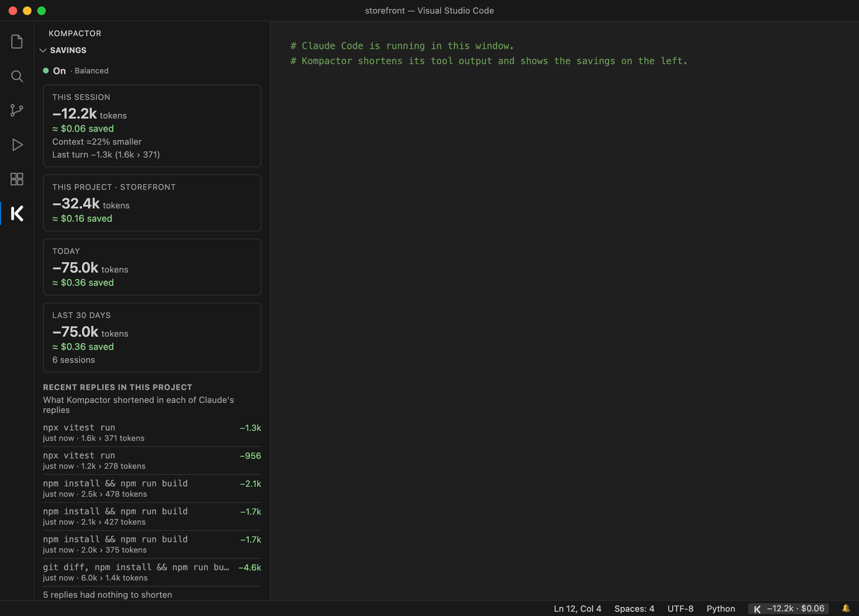Click Python language mode in status bar
The height and width of the screenshot is (616, 859).
click(x=720, y=608)
